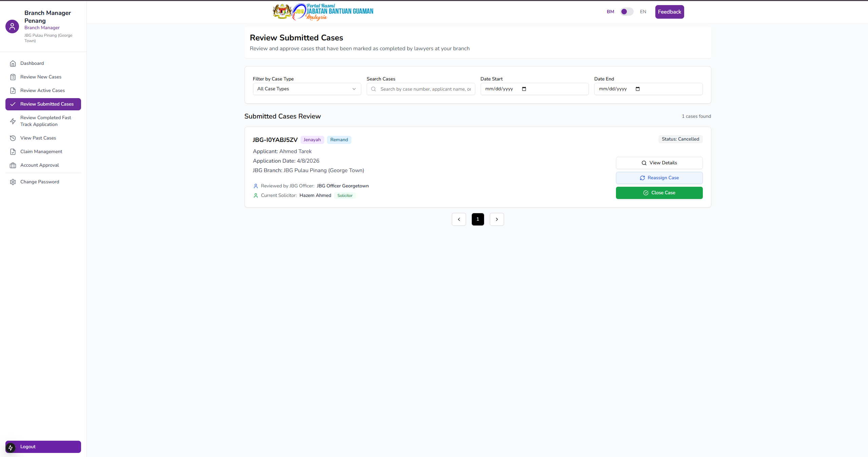Image resolution: width=868 pixels, height=457 pixels.
Task: Click the View Details button
Action: tap(659, 163)
